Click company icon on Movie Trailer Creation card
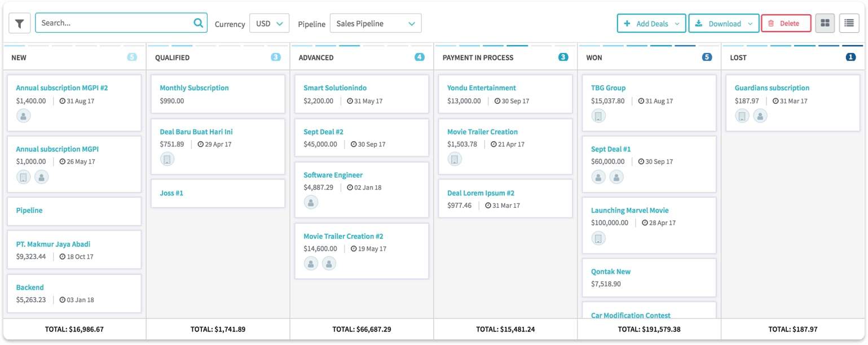Viewport: 868px width, 345px height. tap(455, 159)
